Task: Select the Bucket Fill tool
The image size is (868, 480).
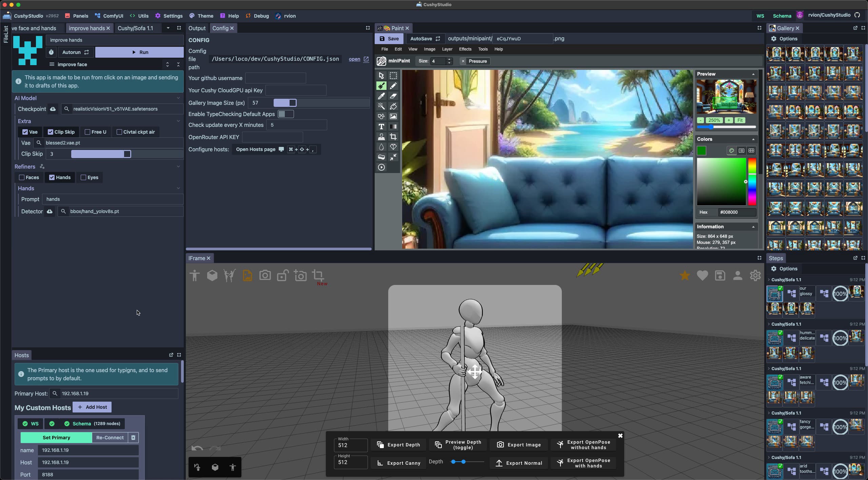Action: (x=393, y=106)
